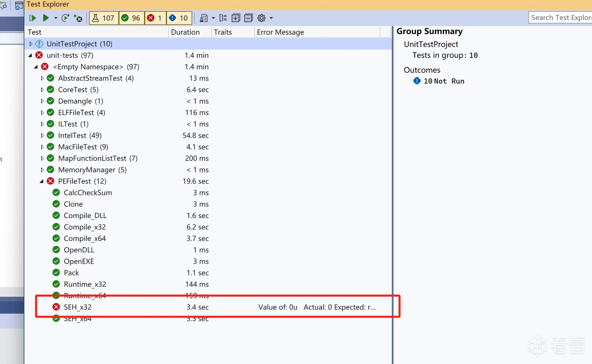592x364 pixels.
Task: Toggle the 96 passed tests filter
Action: click(131, 18)
